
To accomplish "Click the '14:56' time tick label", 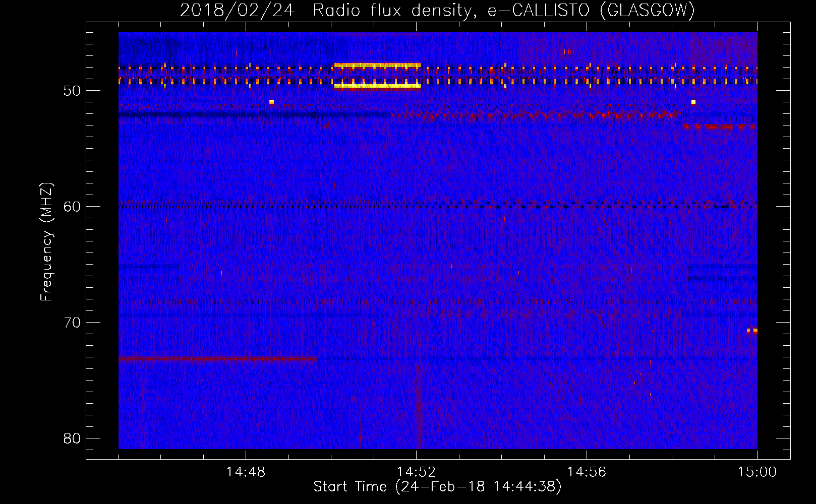I will point(587,472).
